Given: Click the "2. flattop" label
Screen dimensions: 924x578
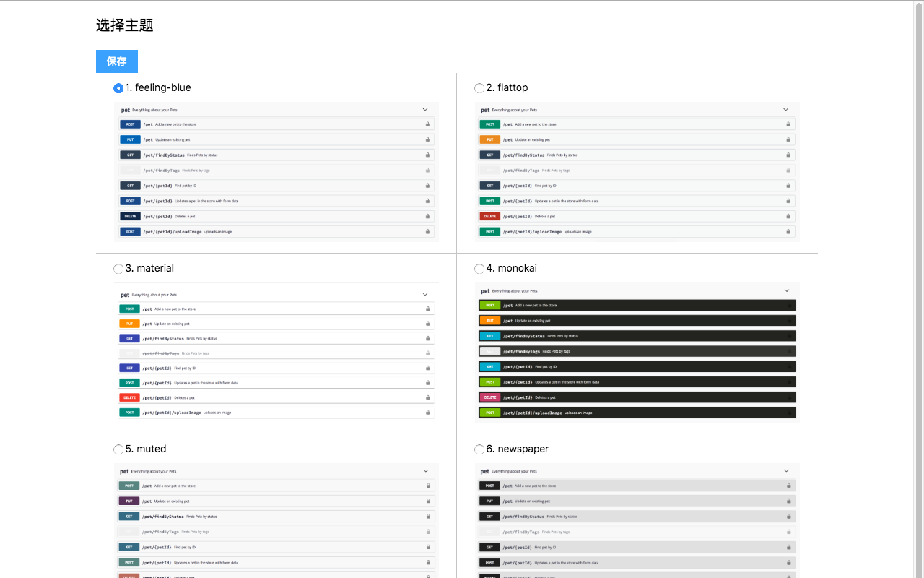Looking at the screenshot, I should [x=507, y=87].
